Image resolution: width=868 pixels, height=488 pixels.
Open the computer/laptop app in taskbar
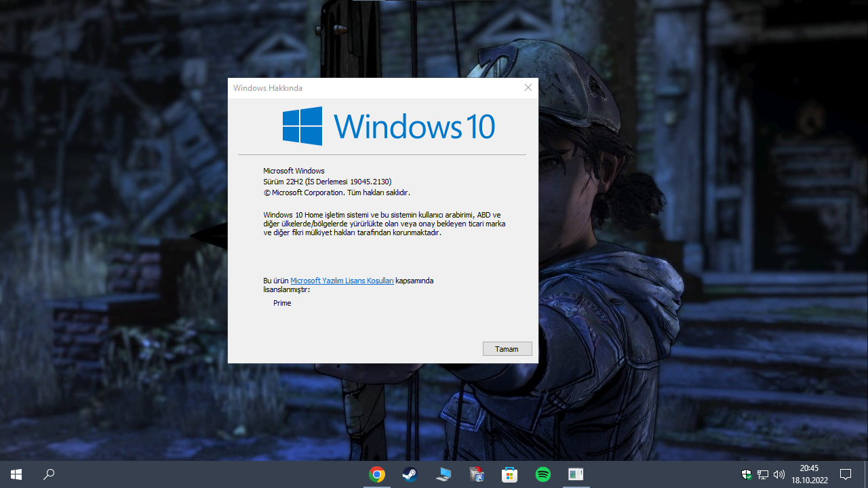pyautogui.click(x=443, y=474)
